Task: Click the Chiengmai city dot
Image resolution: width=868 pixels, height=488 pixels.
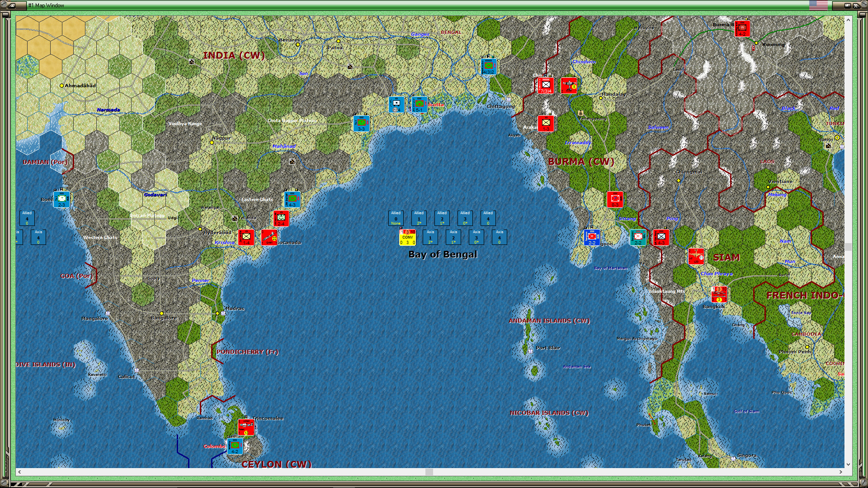Action: (x=679, y=180)
